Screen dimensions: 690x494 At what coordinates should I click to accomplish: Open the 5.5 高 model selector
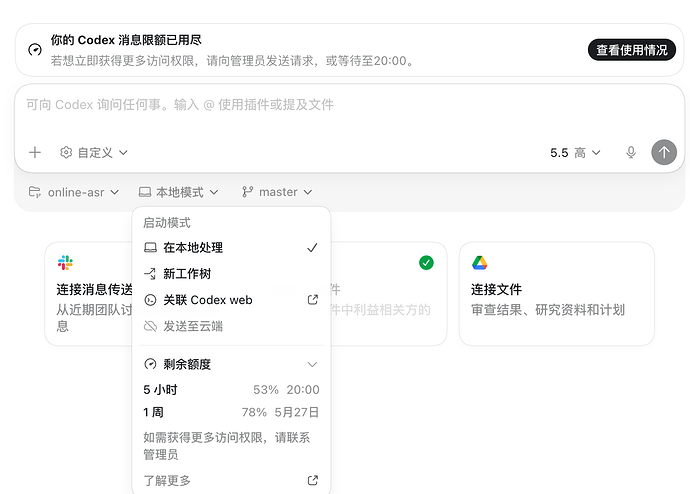coord(575,153)
